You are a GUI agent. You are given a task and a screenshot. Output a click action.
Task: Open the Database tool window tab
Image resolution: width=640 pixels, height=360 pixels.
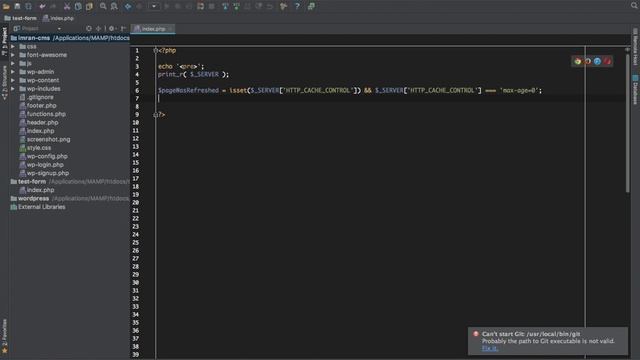tap(635, 90)
